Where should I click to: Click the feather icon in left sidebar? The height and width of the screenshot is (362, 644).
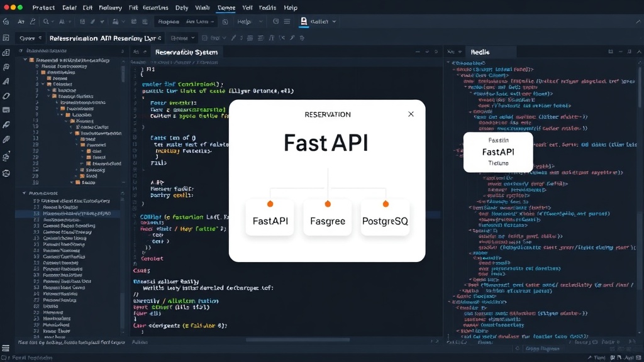click(6, 125)
